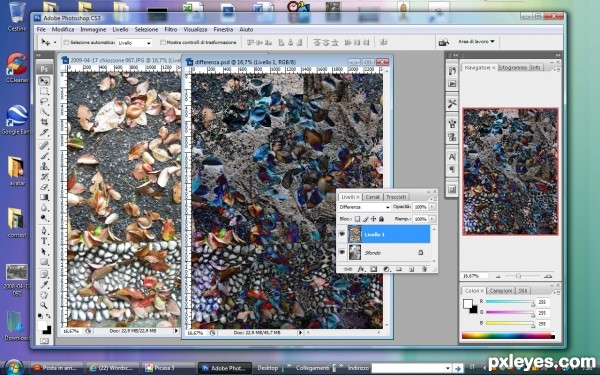Open status bar menu arrow in differenza.psd

click(x=300, y=333)
